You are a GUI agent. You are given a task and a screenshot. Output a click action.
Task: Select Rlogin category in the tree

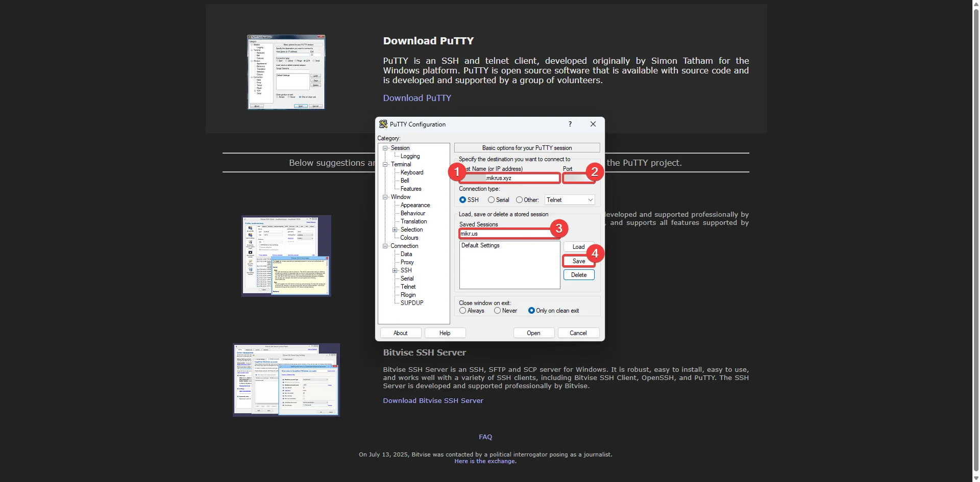tap(408, 295)
